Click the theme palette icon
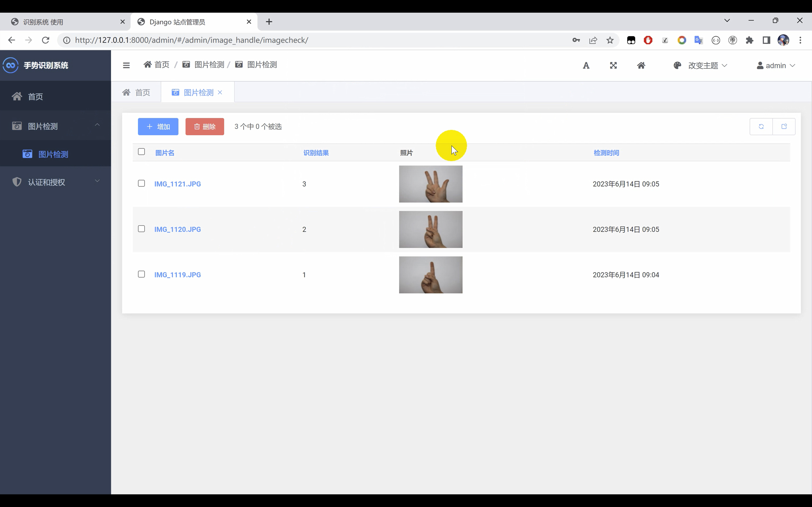812x507 pixels. click(677, 65)
